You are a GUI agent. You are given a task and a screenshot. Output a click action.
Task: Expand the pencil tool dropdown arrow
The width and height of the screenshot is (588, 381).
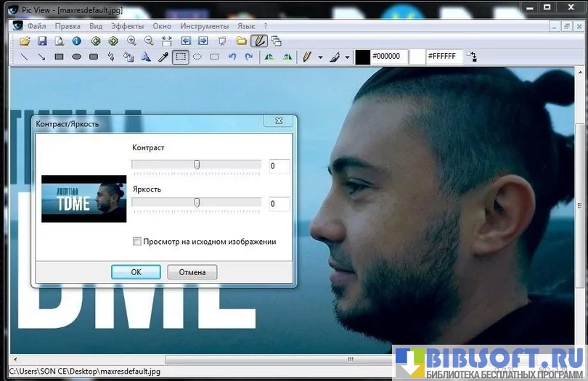[x=320, y=57]
